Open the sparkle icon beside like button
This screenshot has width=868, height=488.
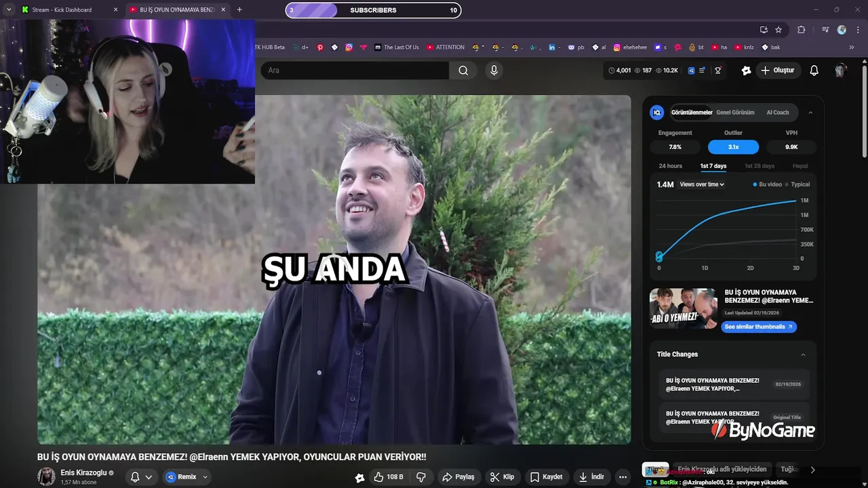359,477
